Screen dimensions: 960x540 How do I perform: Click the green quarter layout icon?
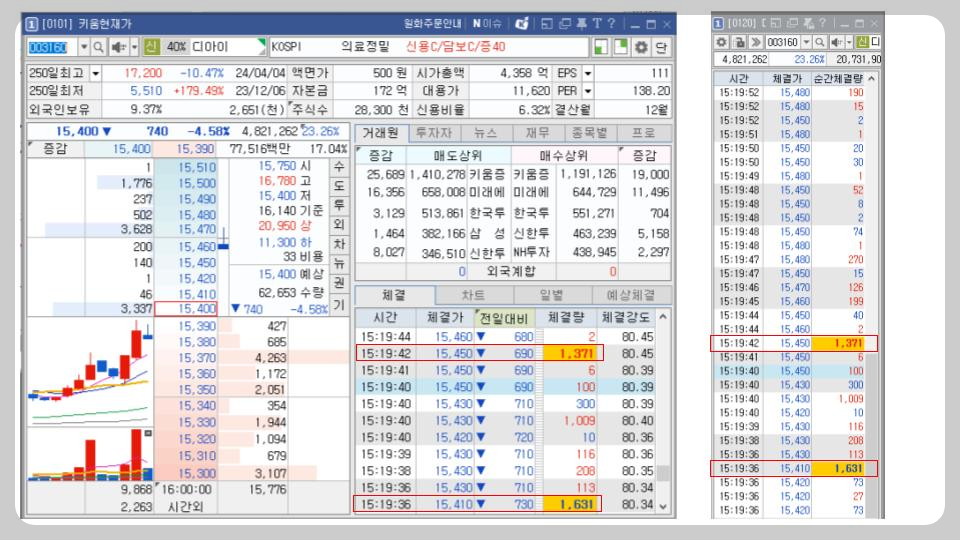601,47
